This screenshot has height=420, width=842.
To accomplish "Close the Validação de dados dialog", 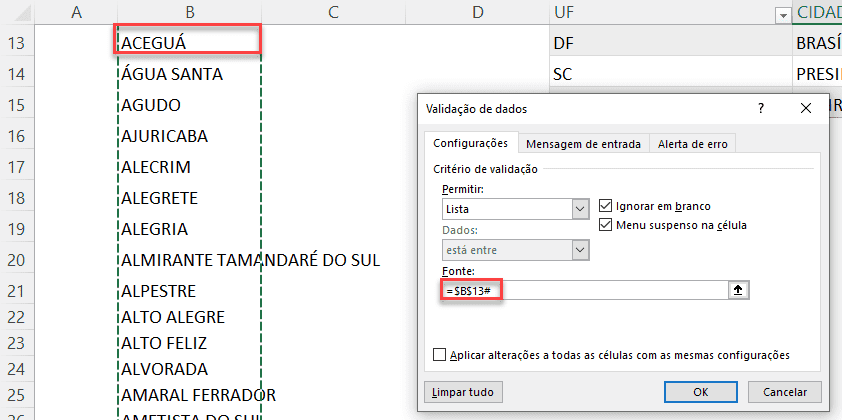I will 806,108.
